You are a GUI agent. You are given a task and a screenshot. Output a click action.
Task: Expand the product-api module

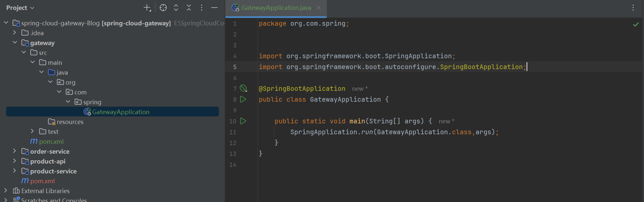(x=15, y=161)
